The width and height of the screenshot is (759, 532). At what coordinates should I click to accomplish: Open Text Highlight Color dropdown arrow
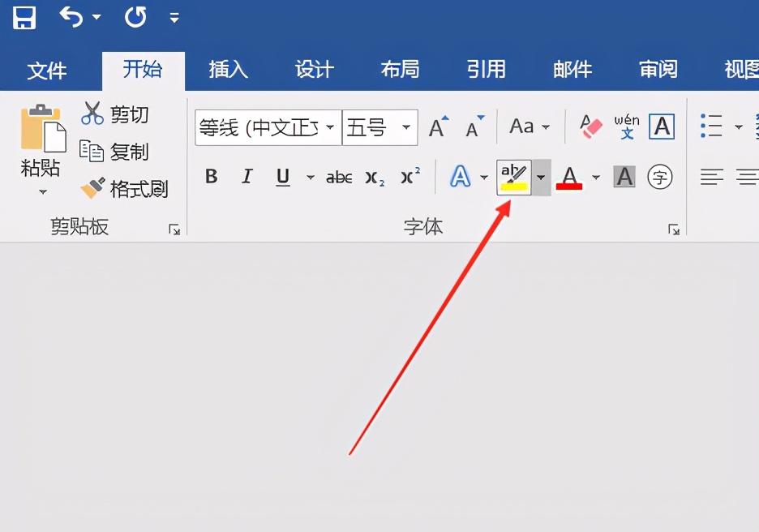(x=541, y=178)
